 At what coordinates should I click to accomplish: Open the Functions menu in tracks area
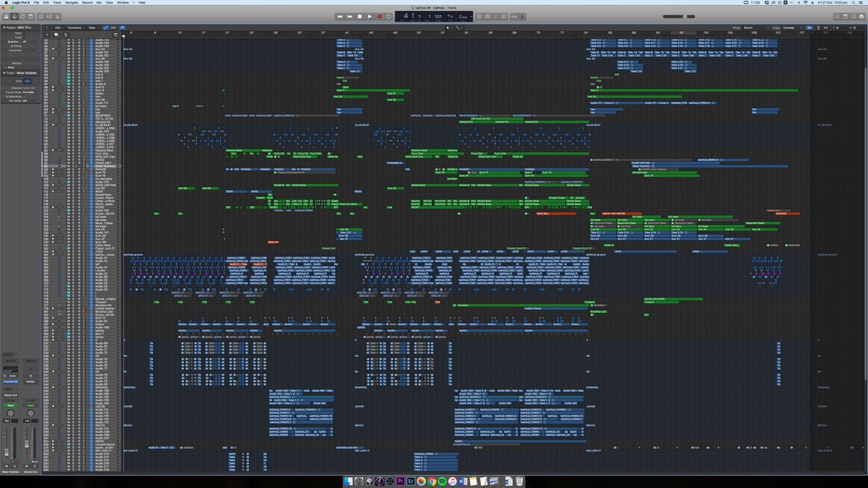(x=75, y=27)
